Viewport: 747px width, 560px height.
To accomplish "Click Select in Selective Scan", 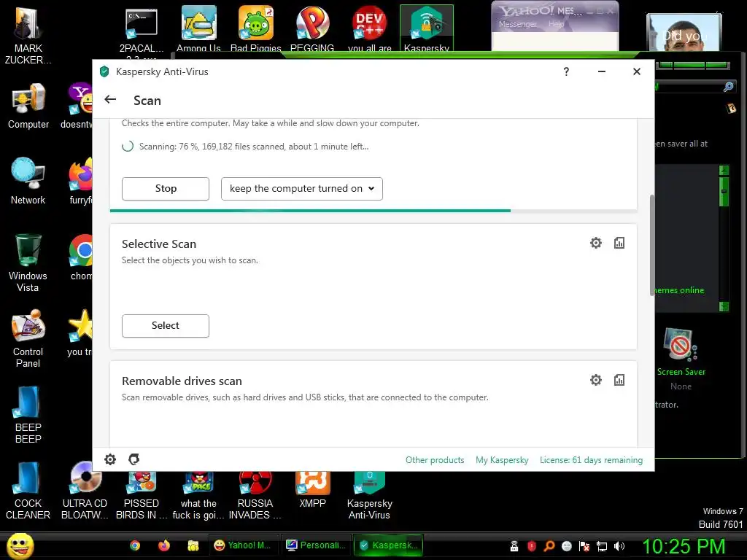I will (x=166, y=326).
